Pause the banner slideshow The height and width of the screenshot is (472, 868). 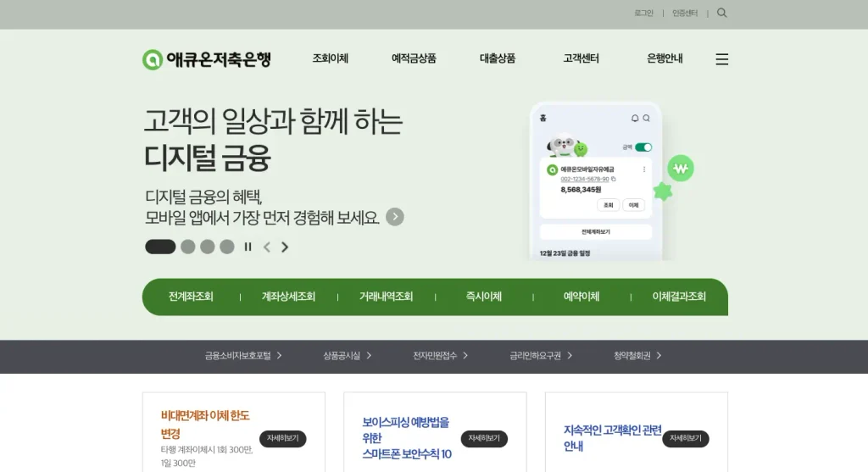coord(248,247)
